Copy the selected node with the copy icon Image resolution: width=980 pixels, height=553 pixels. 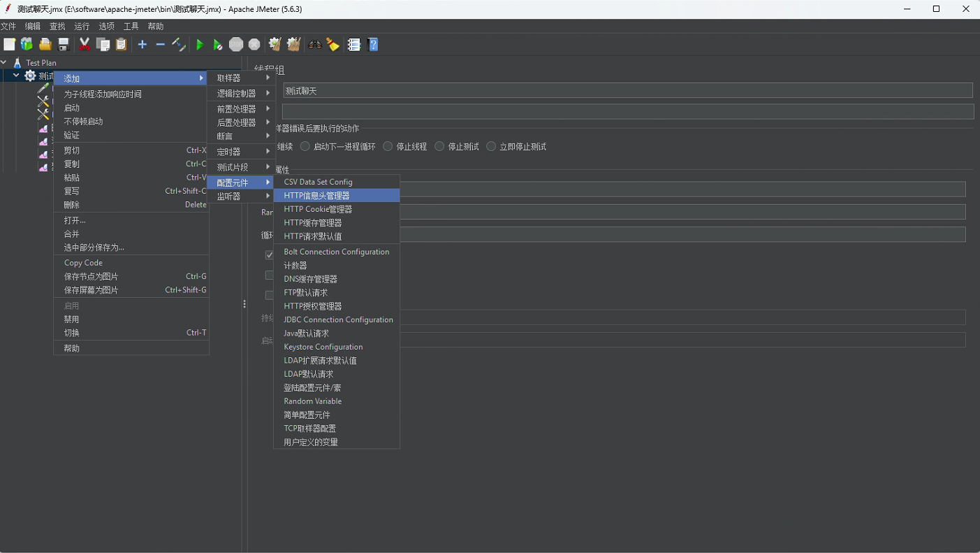tap(103, 44)
